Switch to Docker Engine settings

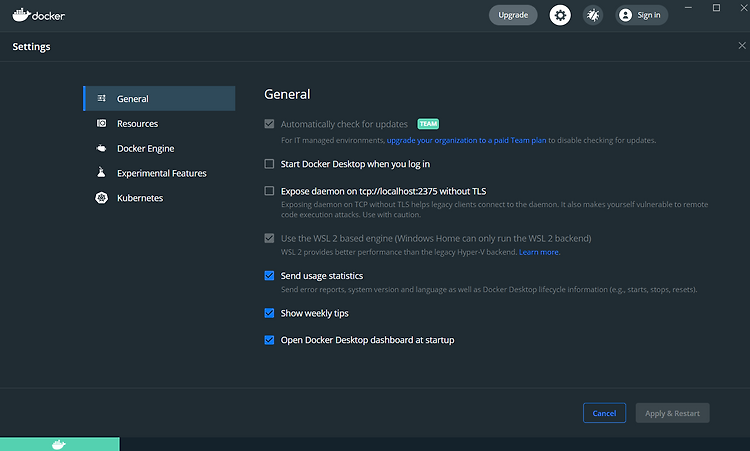(x=159, y=148)
